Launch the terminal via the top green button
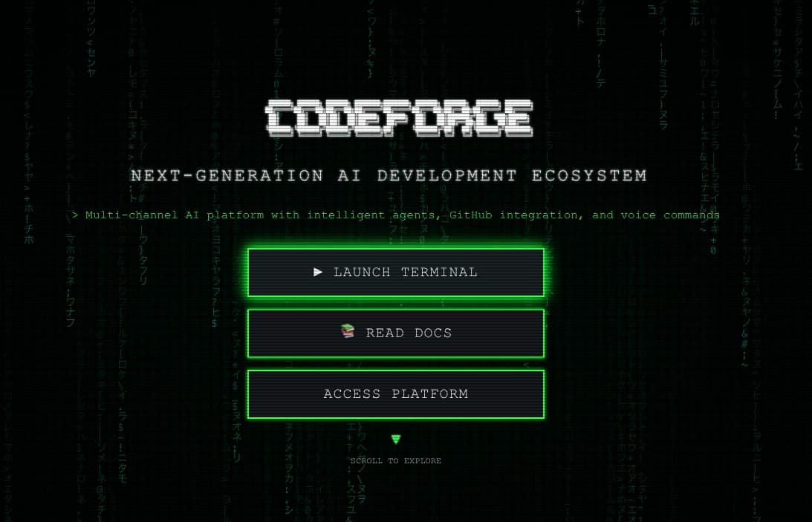The height and width of the screenshot is (522, 812). [396, 273]
